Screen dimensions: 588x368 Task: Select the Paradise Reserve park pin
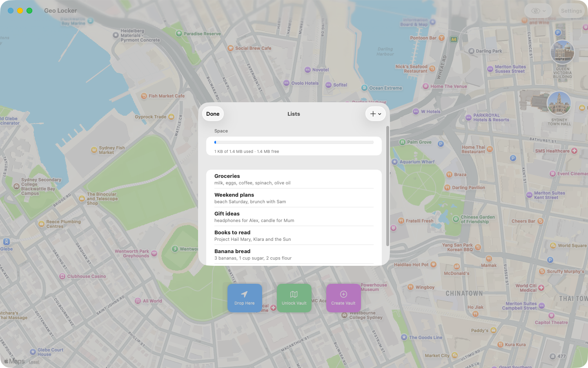[179, 34]
